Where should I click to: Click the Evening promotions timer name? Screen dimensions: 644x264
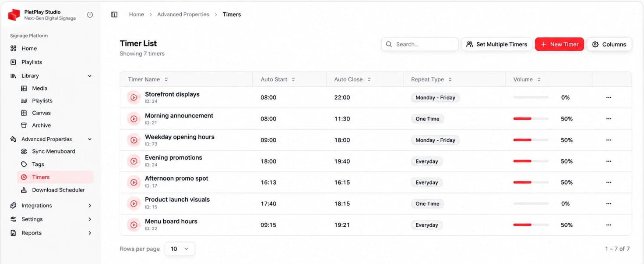pos(173,157)
